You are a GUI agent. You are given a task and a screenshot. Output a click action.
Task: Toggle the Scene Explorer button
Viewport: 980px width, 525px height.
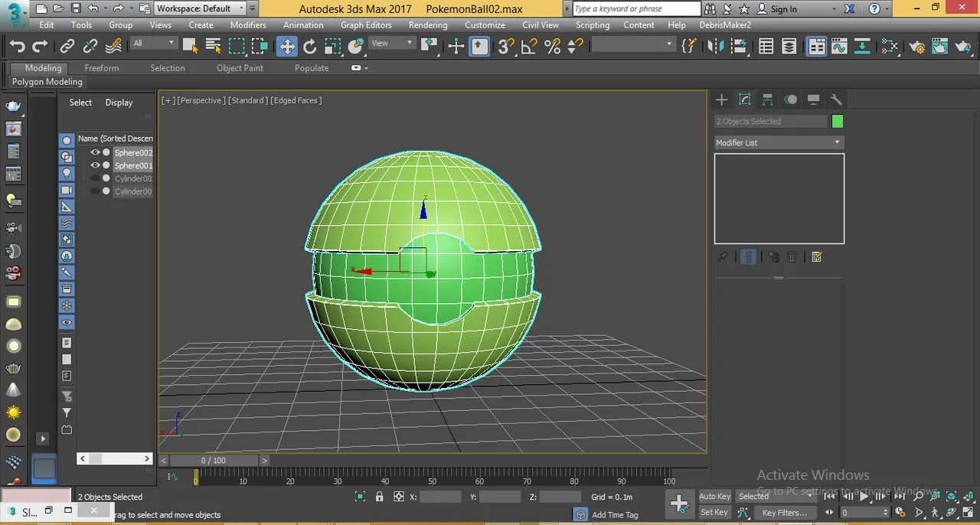[766, 47]
